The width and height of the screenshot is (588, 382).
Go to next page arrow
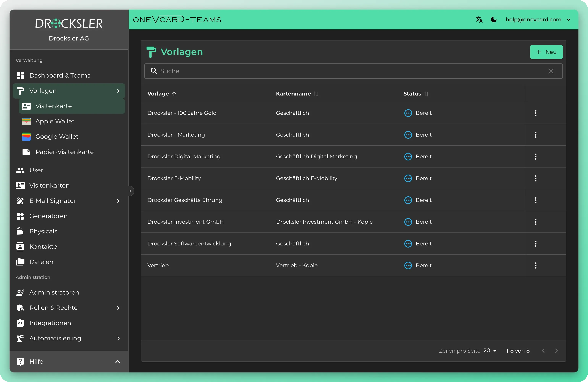coord(556,351)
